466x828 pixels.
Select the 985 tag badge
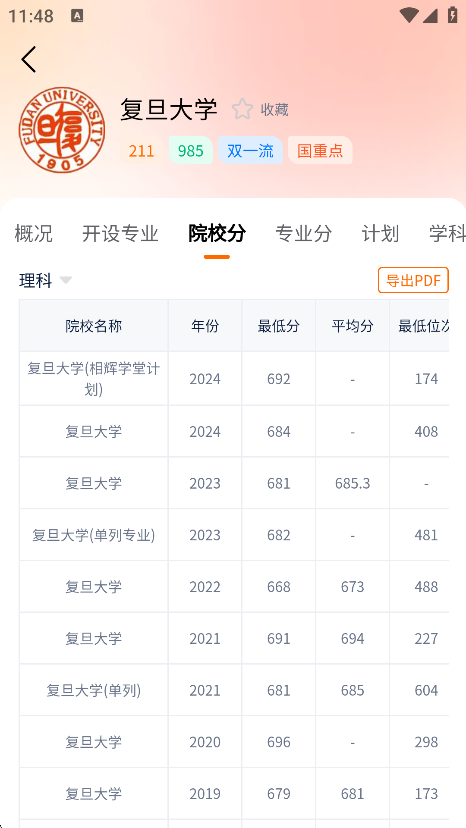[x=191, y=150]
